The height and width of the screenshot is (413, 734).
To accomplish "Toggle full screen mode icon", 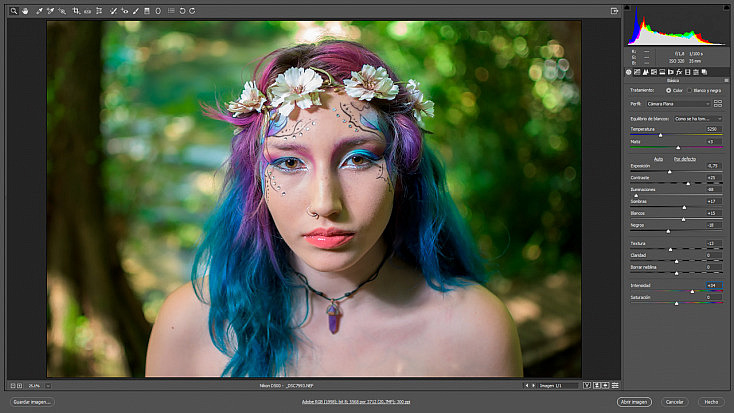I will (x=615, y=11).
